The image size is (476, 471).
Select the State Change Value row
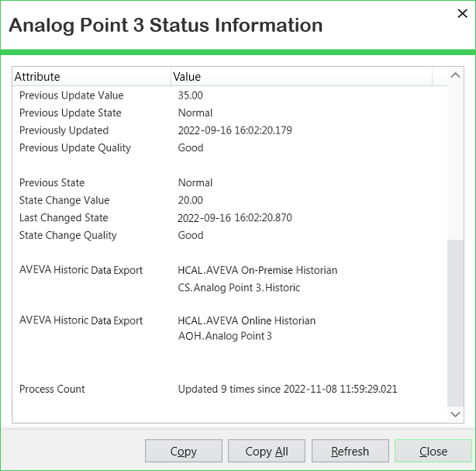(64, 200)
